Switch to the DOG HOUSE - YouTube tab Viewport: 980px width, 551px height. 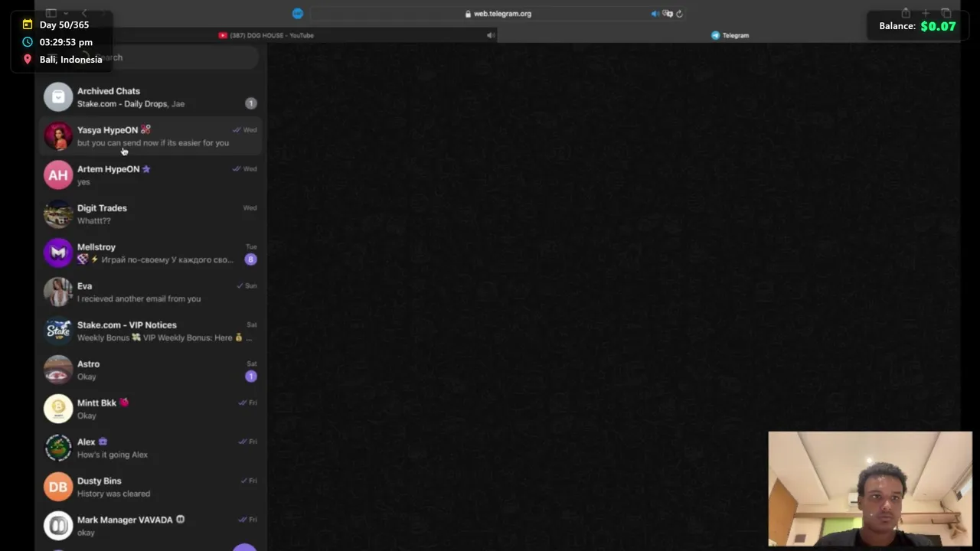(266, 35)
